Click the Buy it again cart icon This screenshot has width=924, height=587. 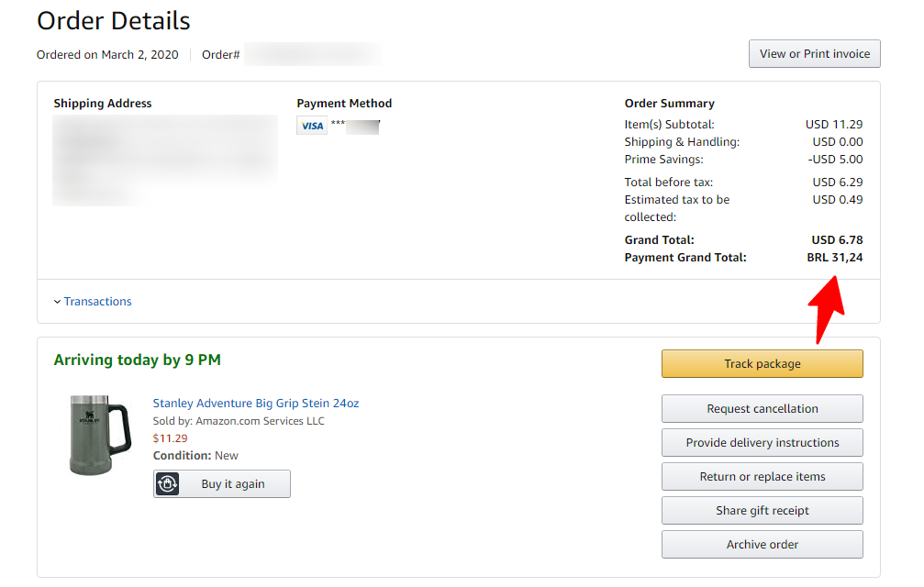pos(167,484)
